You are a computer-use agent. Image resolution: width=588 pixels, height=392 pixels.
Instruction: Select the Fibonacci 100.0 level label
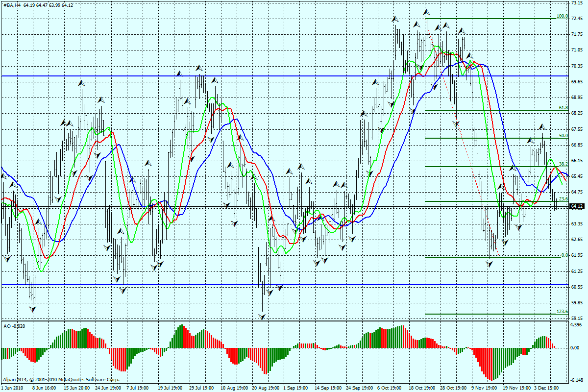point(562,16)
